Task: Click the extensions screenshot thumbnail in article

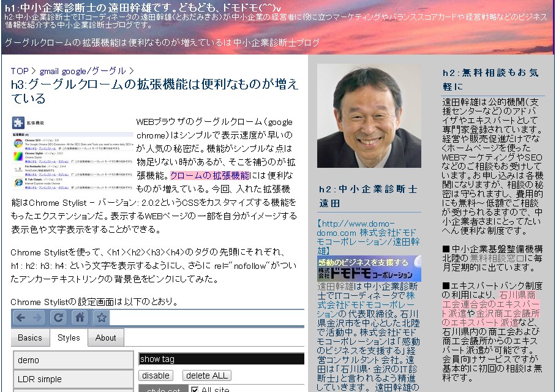Action: (72, 153)
